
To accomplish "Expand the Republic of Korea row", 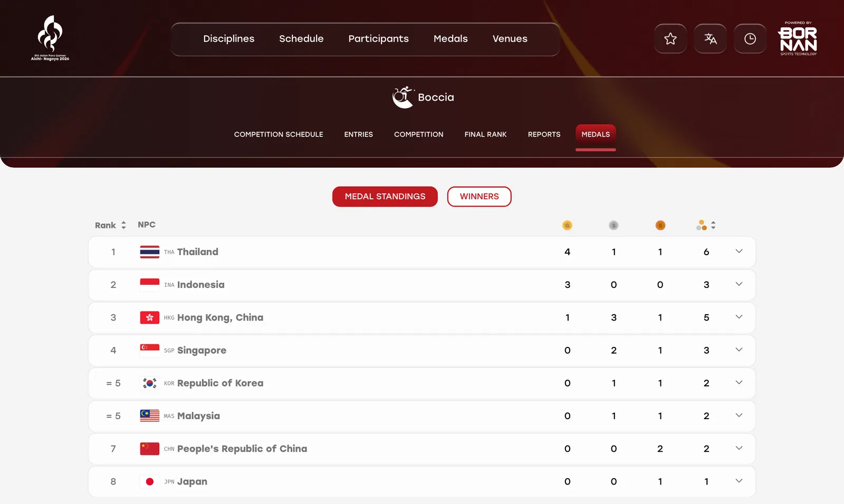I will [739, 383].
